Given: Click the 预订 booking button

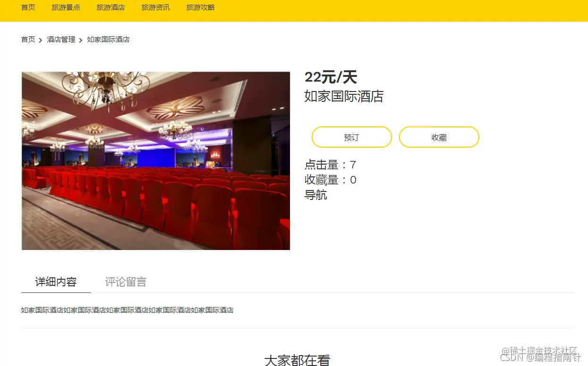Looking at the screenshot, I should [x=352, y=137].
